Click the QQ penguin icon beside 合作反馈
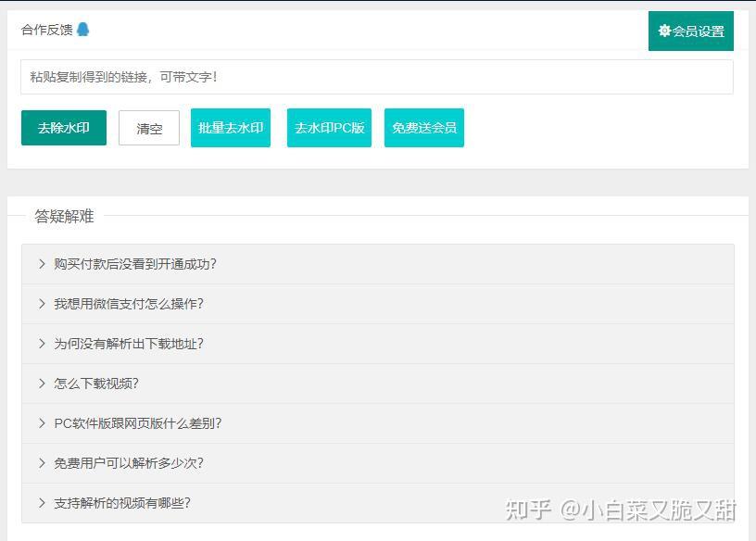Screen dimensions: 756x541 tap(83, 30)
